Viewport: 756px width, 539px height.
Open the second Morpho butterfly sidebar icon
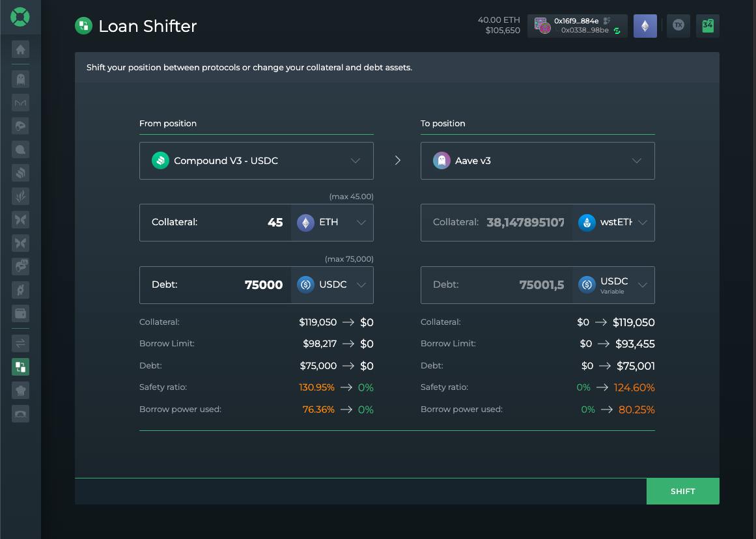tap(20, 243)
